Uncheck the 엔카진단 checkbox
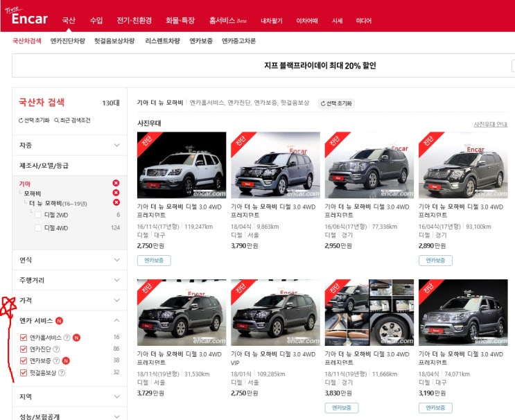Screen dimensions: 515x420 tap(24, 349)
